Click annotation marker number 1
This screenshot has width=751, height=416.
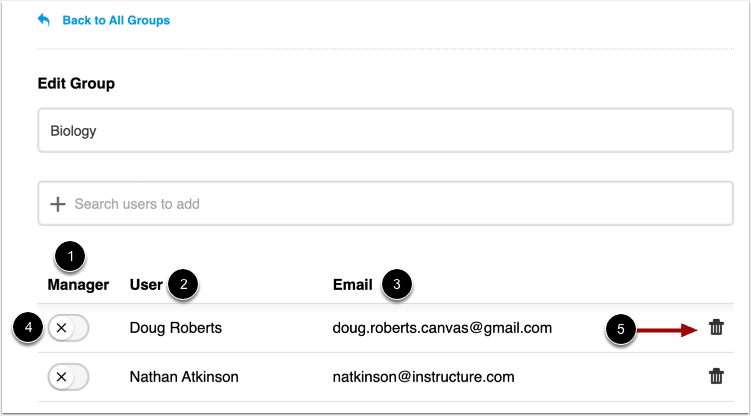tap(70, 256)
